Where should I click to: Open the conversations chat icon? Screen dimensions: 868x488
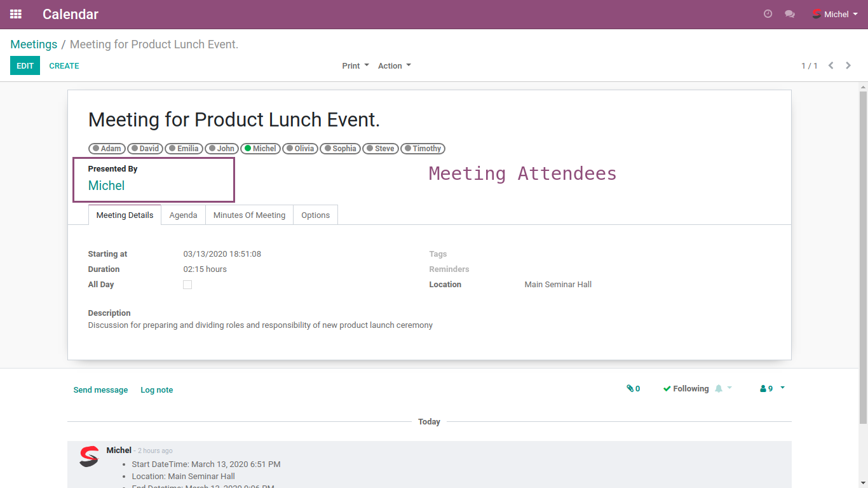[x=790, y=14]
